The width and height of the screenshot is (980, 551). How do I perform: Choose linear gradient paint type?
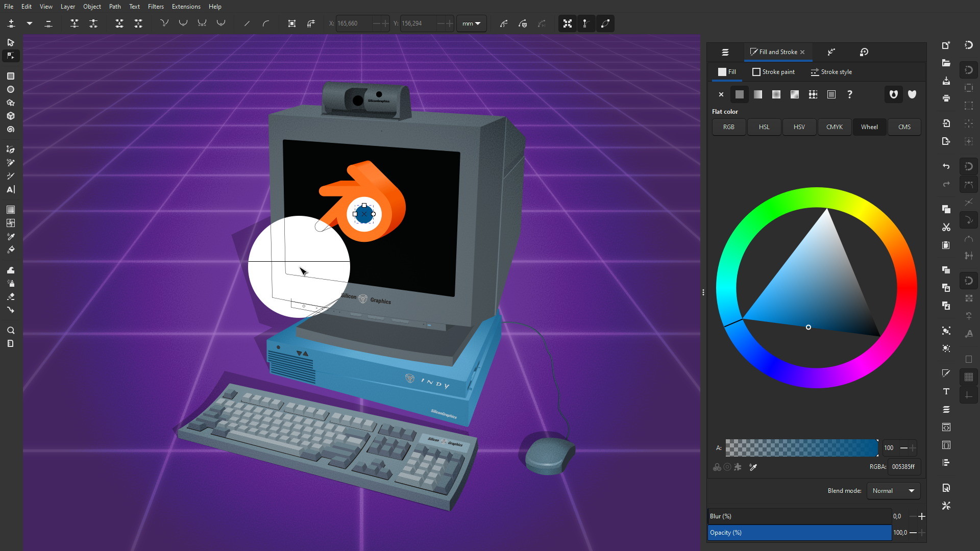click(757, 94)
